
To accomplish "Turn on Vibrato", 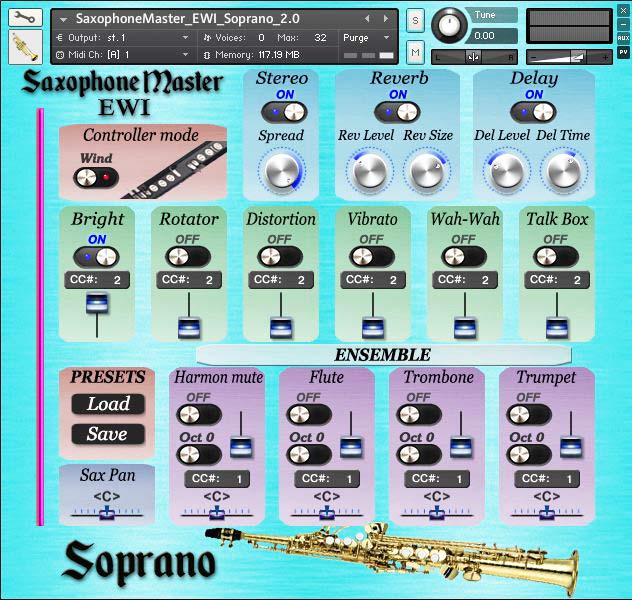I will 372,257.
